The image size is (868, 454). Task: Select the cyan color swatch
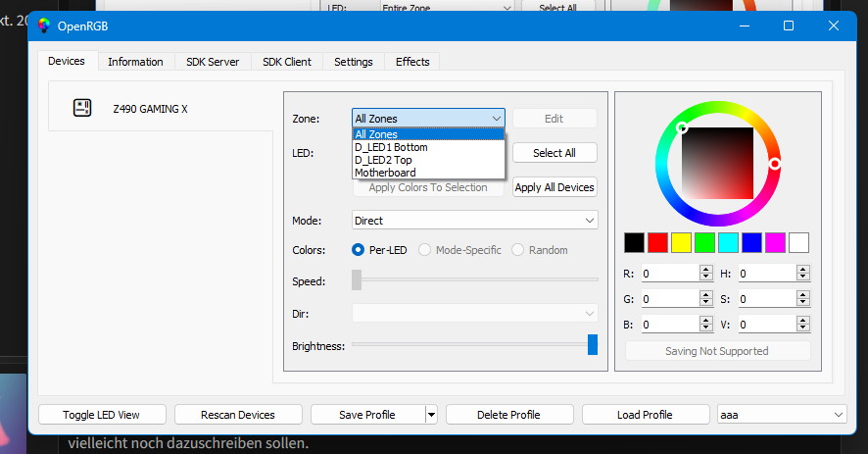pyautogui.click(x=729, y=243)
